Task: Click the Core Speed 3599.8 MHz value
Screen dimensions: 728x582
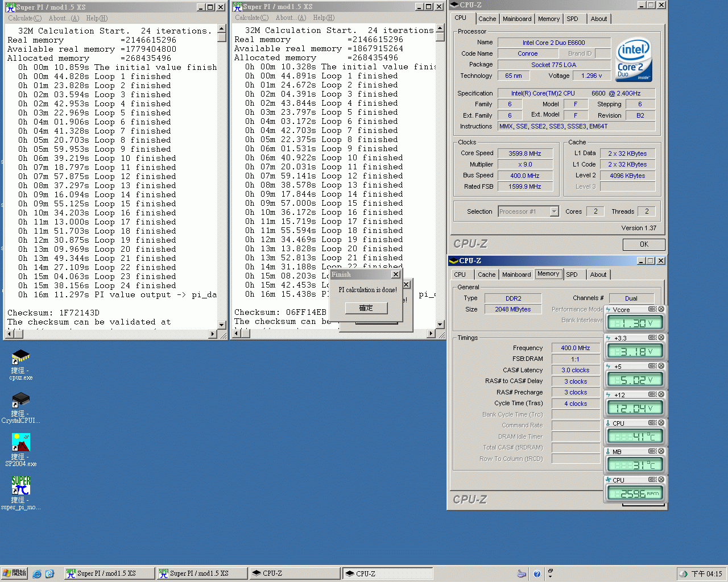Action: (x=525, y=153)
